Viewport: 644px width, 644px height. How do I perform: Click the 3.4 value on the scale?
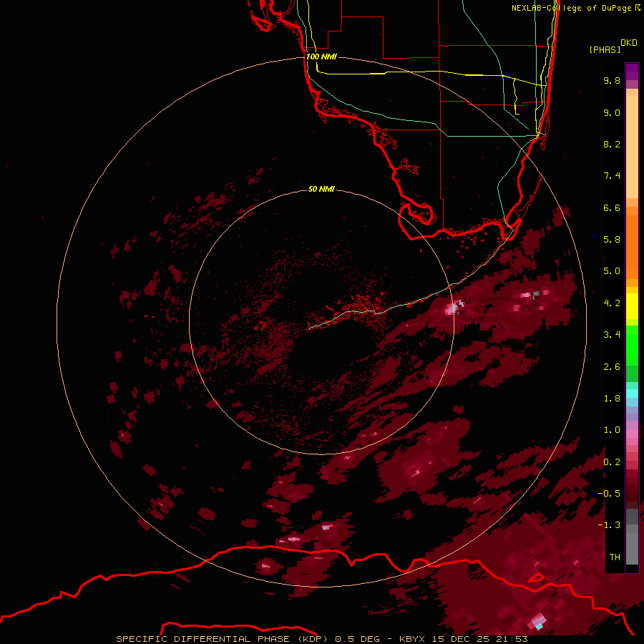pos(612,335)
